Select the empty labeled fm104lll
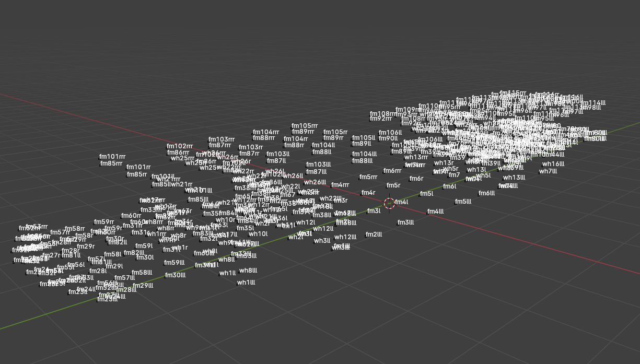The image size is (640, 364). 365,154
